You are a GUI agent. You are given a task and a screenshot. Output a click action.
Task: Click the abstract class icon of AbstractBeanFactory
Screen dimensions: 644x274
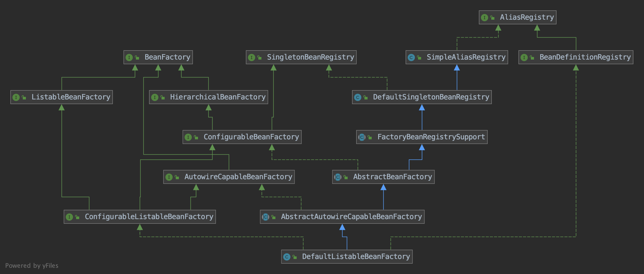pos(338,177)
